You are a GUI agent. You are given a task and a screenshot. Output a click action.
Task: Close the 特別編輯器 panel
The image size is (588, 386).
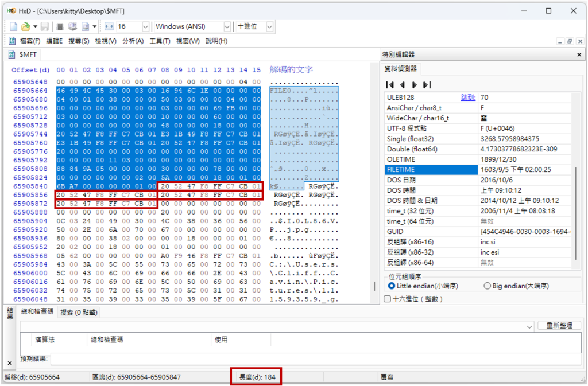coord(579,54)
